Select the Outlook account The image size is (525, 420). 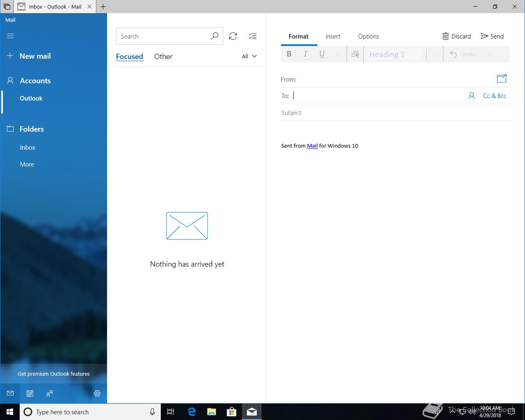(31, 98)
